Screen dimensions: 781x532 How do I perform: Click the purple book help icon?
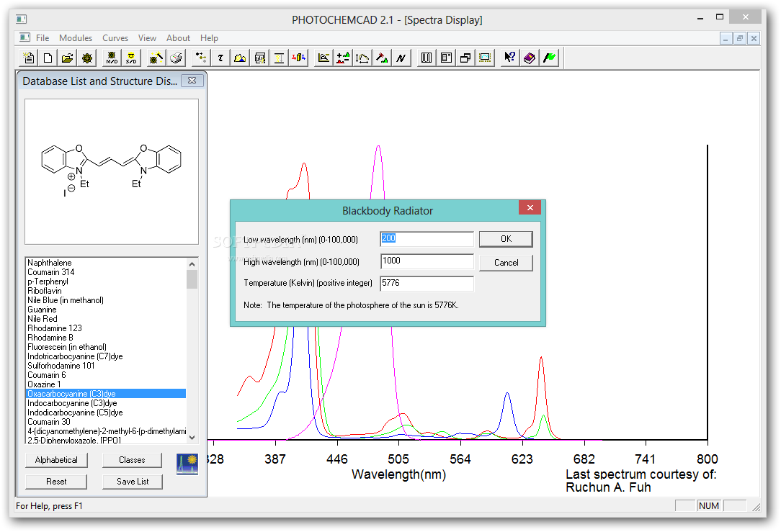529,58
